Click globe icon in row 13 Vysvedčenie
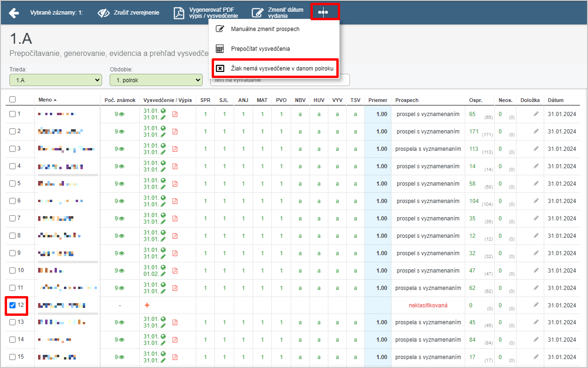Image resolution: width=588 pixels, height=368 pixels. [163, 320]
